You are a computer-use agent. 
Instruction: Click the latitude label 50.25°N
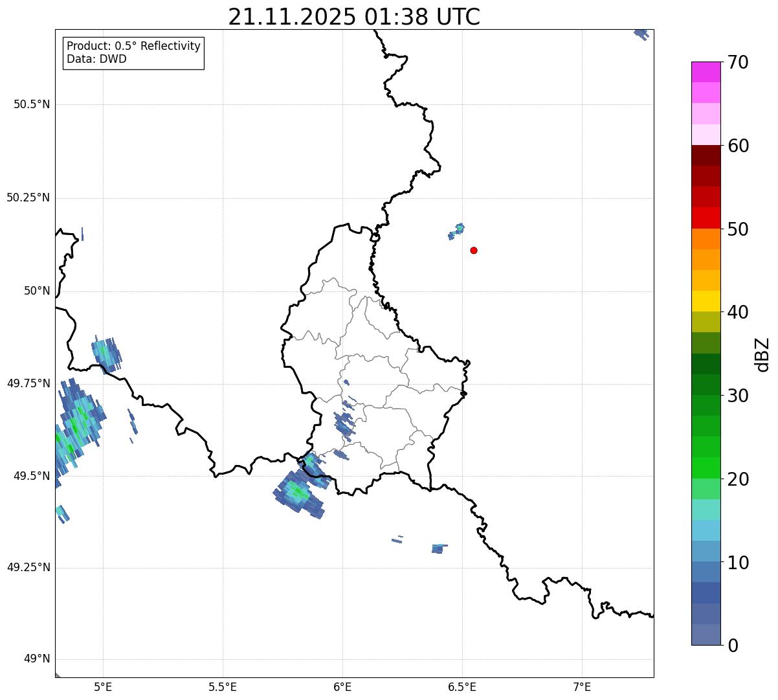coord(28,198)
